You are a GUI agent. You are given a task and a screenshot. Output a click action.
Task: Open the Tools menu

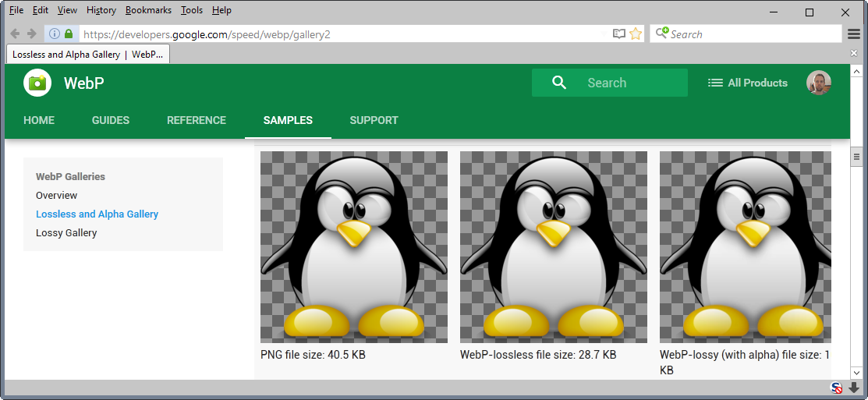(x=192, y=10)
